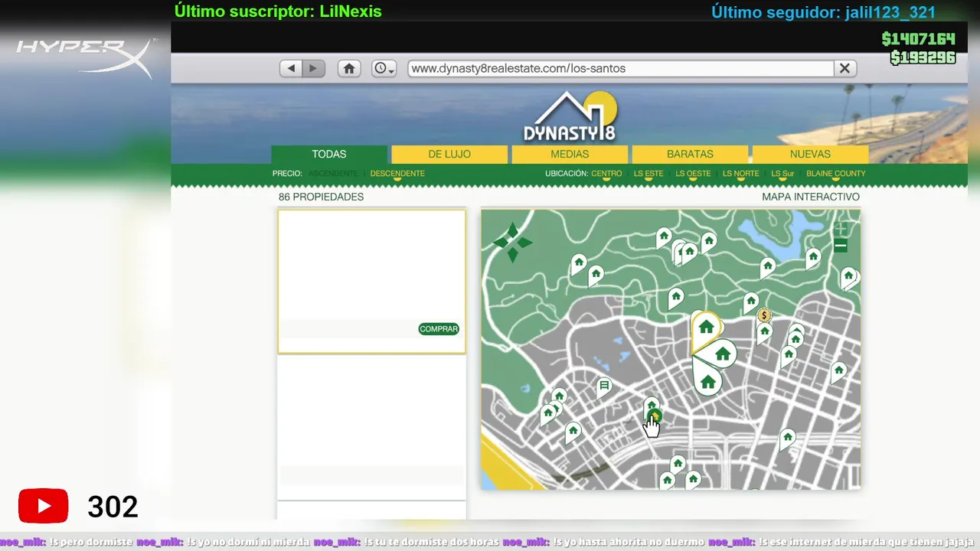This screenshot has width=980, height=551.
Task: Click the gold dollar sign map marker
Action: click(x=763, y=315)
